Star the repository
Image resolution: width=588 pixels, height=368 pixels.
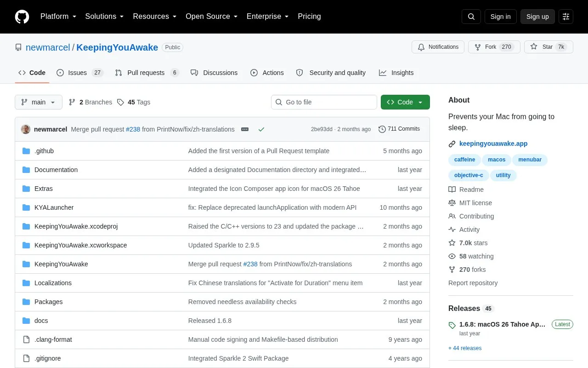(x=548, y=47)
